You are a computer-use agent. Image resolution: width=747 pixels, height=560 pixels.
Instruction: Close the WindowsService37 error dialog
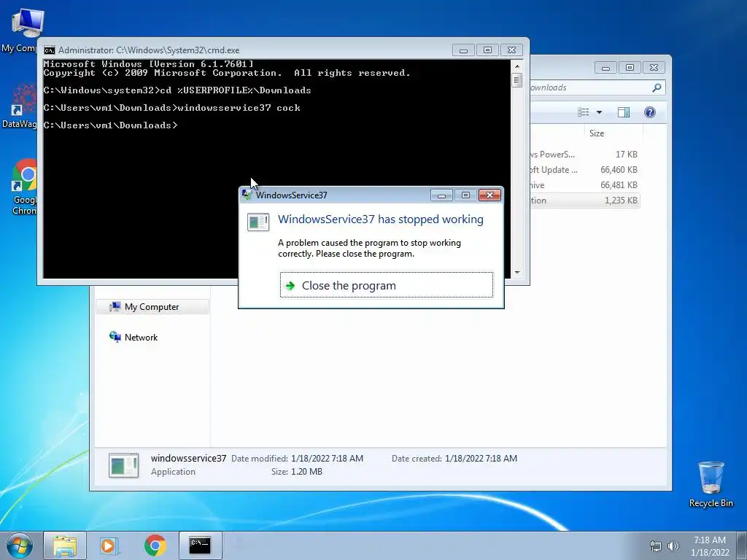[x=489, y=195]
